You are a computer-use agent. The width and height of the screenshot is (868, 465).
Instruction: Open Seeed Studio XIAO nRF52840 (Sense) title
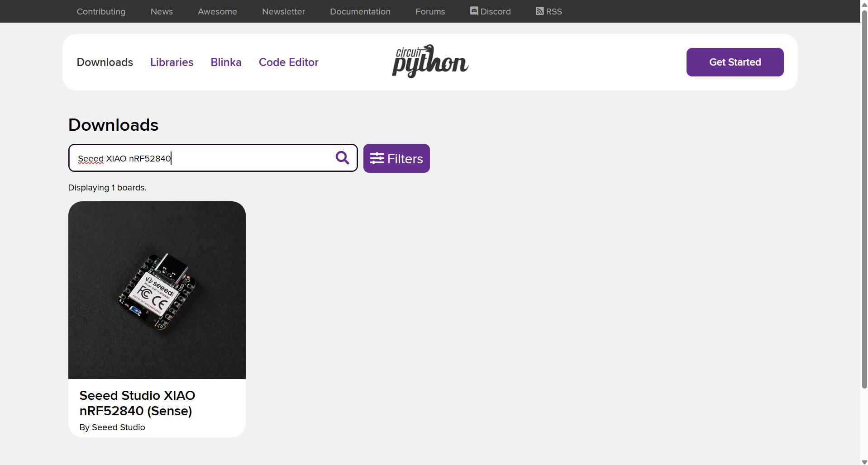click(137, 403)
